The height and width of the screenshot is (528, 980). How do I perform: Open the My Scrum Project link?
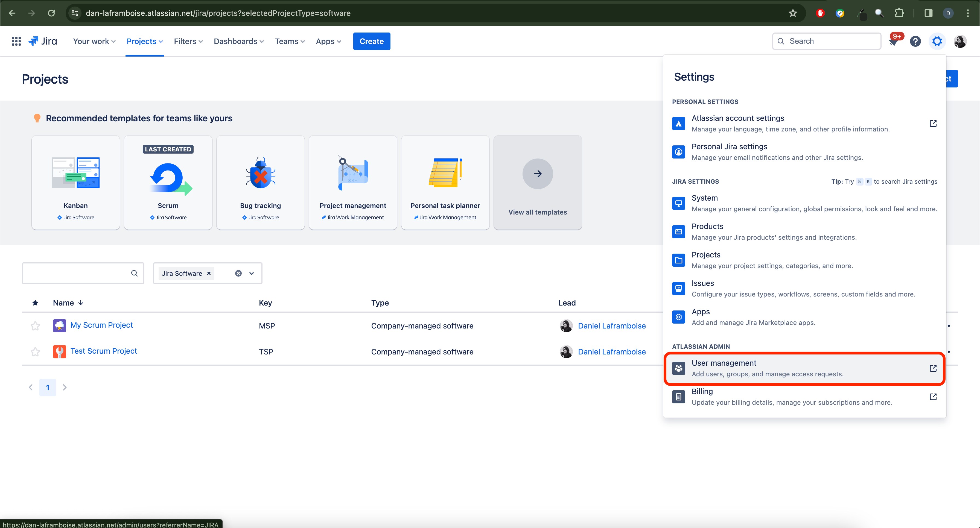[101, 325]
